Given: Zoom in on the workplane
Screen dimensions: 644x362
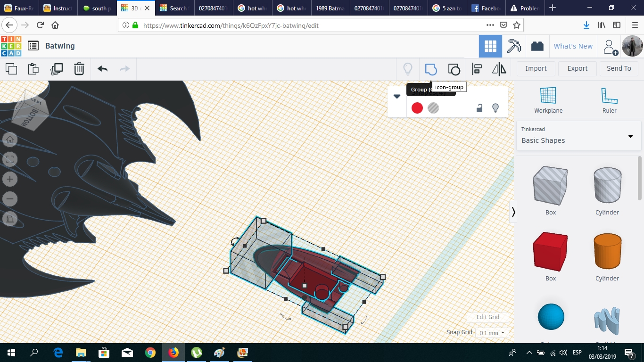Looking at the screenshot, I should tap(10, 179).
